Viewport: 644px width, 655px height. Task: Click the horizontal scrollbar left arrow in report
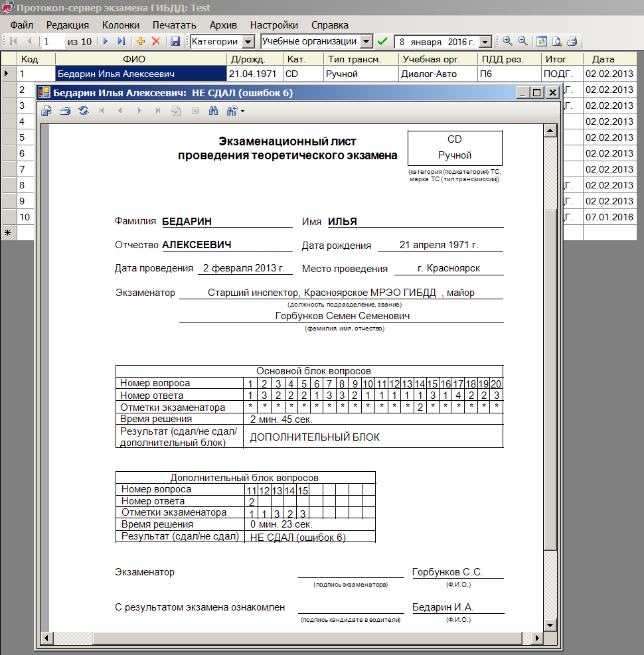coord(46,638)
